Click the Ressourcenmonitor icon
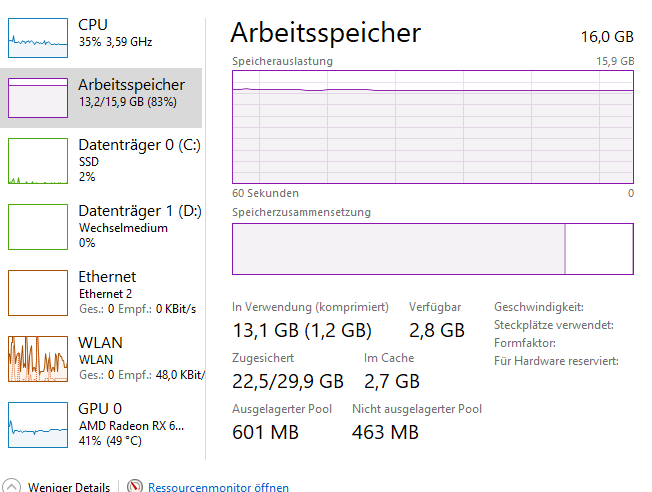This screenshot has height=492, width=652. click(135, 486)
